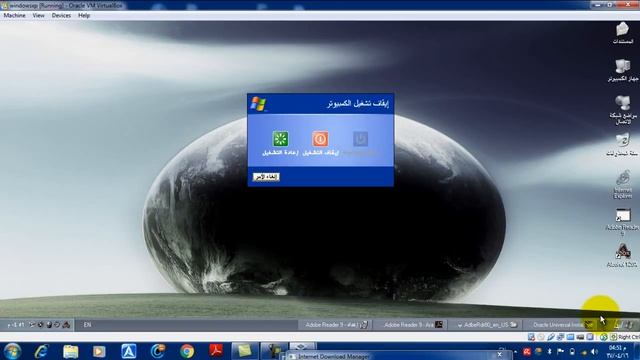The width and height of the screenshot is (640, 360).
Task: Click the EN language indicator on guest taskbar
Action: pos(87,325)
